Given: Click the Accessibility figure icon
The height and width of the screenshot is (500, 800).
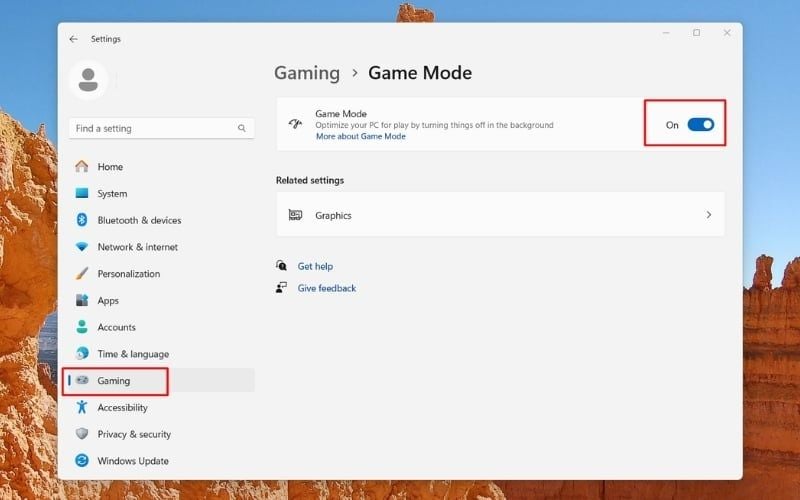Looking at the screenshot, I should coord(82,407).
